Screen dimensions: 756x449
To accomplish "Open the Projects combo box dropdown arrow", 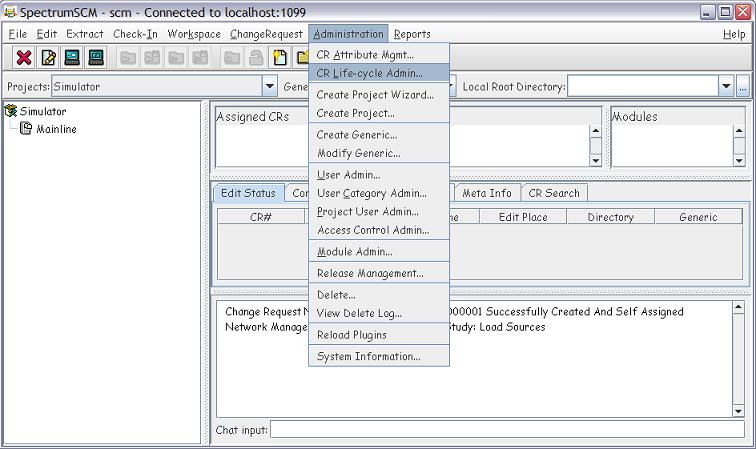I will (270, 86).
